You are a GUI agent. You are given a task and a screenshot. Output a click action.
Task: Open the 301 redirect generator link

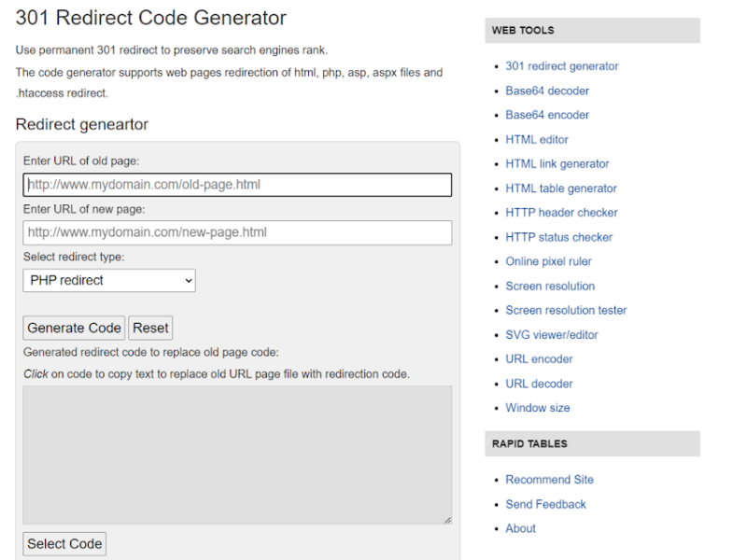561,66
